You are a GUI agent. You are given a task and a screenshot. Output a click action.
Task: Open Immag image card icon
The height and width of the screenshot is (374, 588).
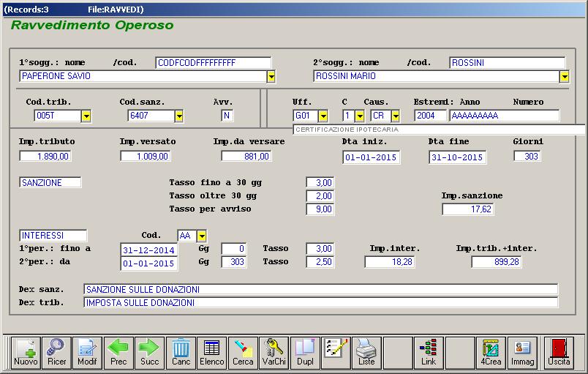(522, 352)
